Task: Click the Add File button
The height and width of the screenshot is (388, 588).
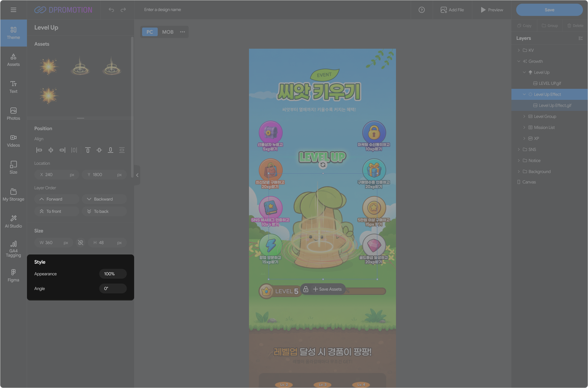Action: pyautogui.click(x=452, y=10)
